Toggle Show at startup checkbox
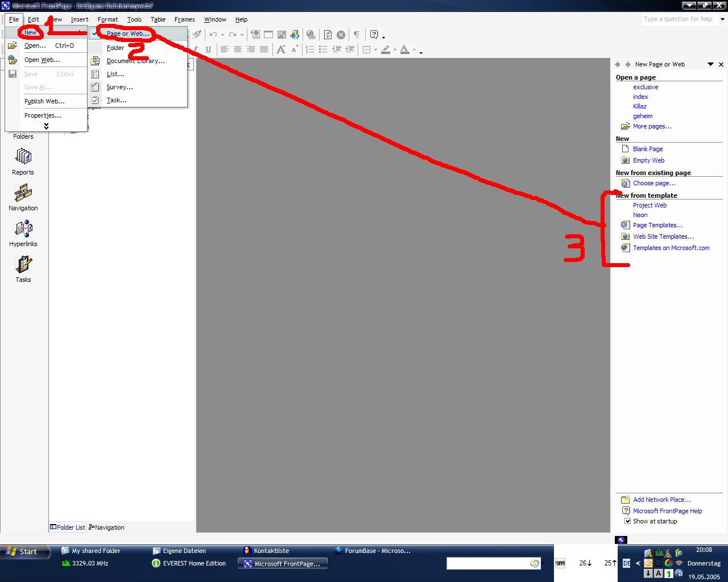Screen dimensions: 728x582 click(628, 521)
